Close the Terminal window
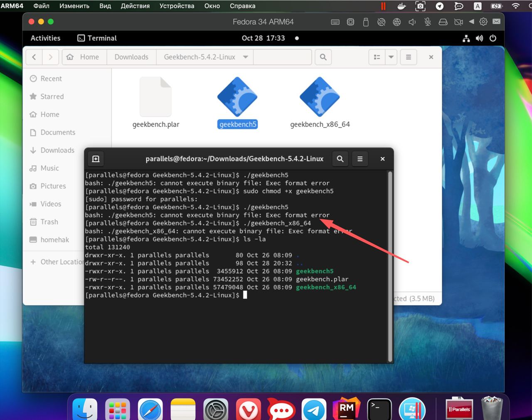 [382, 159]
